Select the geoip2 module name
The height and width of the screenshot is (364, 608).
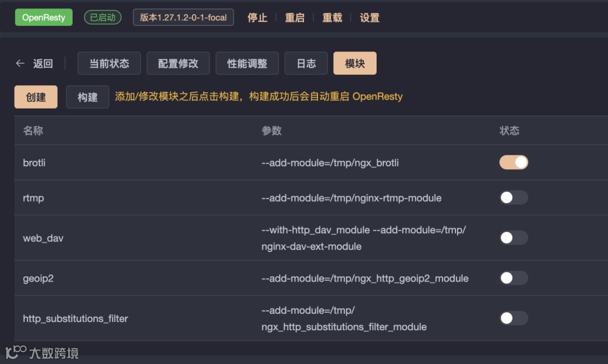[38, 278]
